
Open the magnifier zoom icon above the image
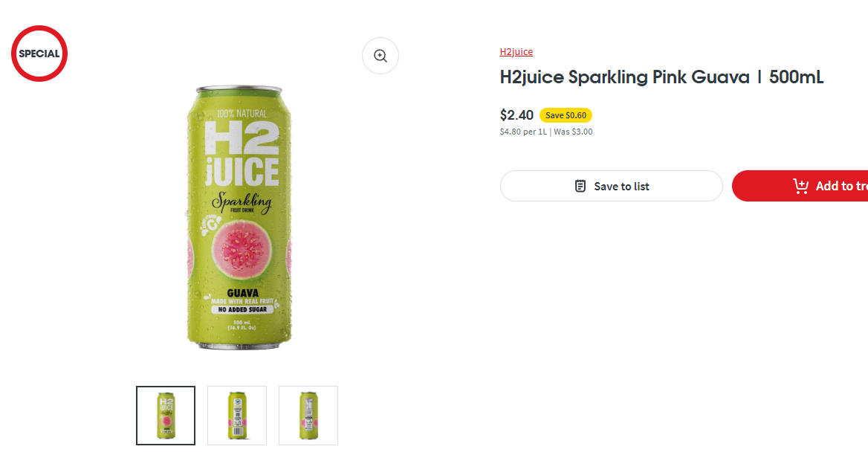[380, 56]
